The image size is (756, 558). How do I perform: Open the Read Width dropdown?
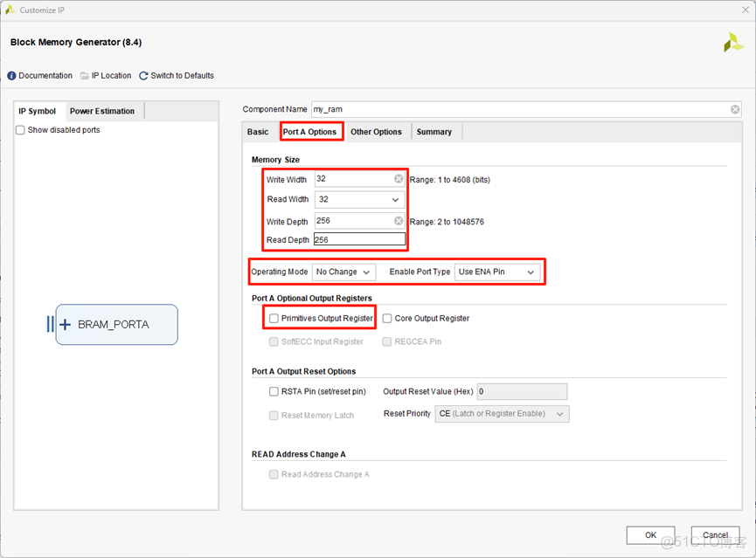pos(360,200)
